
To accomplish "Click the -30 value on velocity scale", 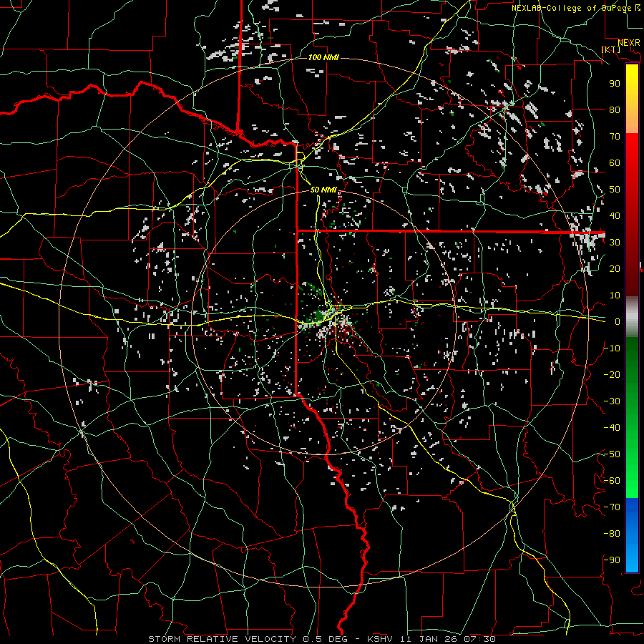I will [612, 401].
